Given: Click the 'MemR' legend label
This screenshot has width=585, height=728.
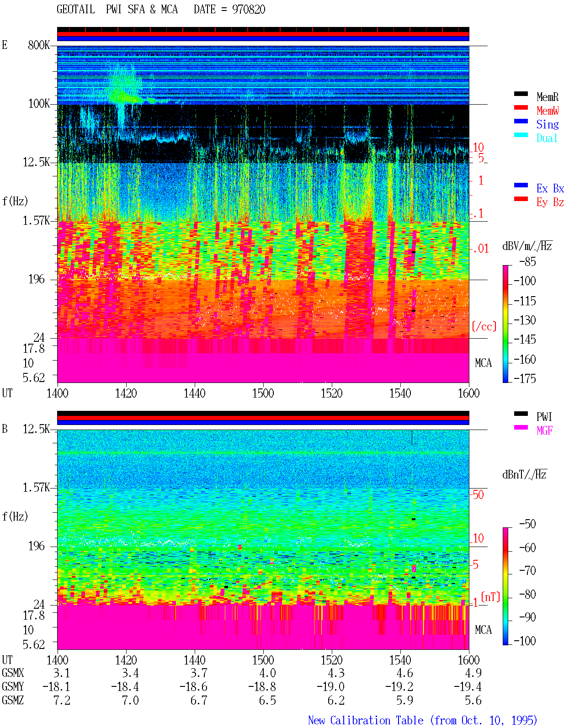Looking at the screenshot, I should point(548,97).
